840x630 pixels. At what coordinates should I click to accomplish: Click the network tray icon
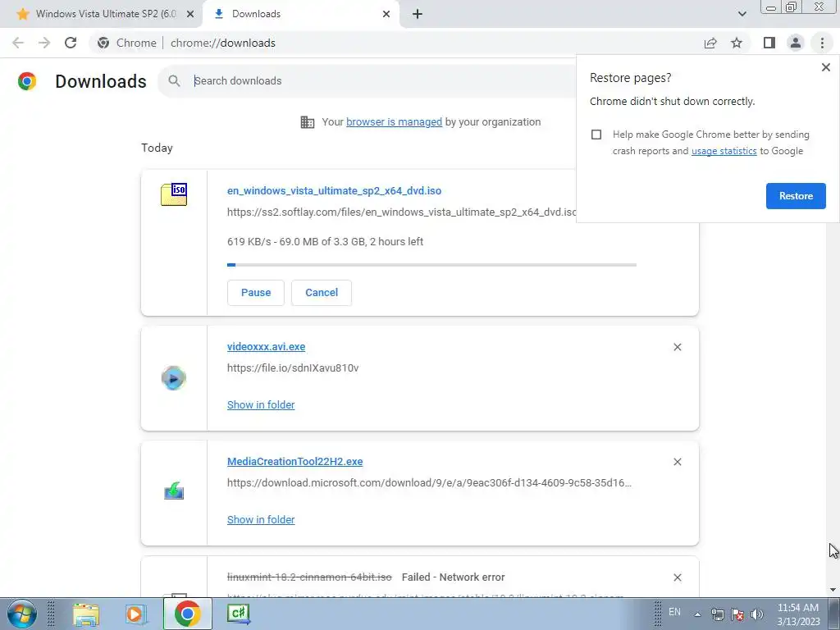[x=717, y=614]
